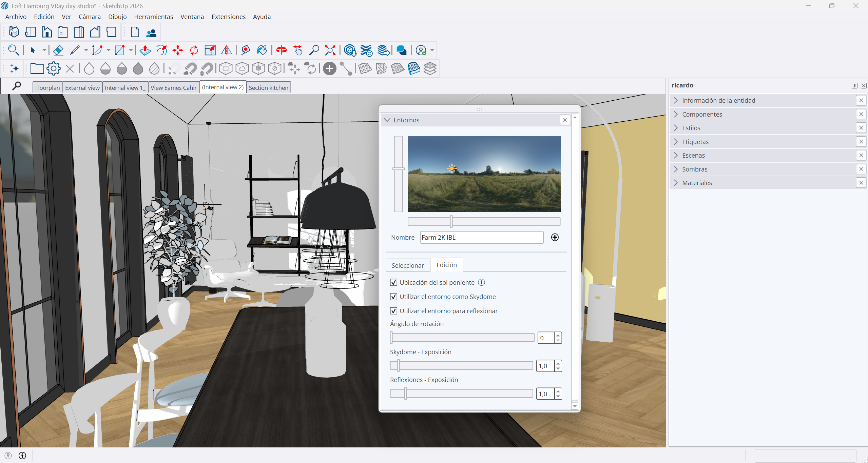Open the 3D Warehouse icon
Screen dimensions: 868x463
pyautogui.click(x=350, y=50)
